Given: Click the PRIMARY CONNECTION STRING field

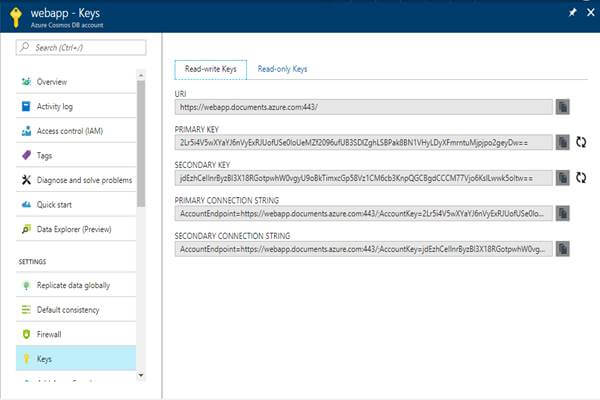Looking at the screenshot, I should pos(364,213).
